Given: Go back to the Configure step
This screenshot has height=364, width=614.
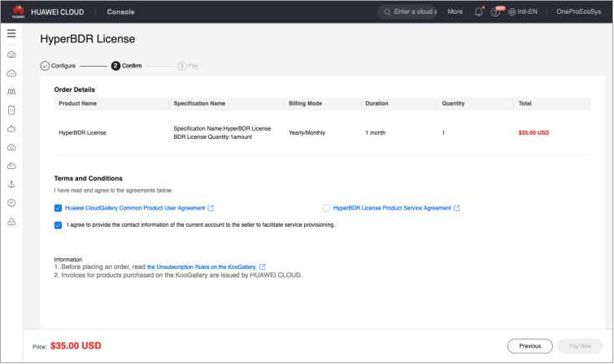Looking at the screenshot, I should [58, 66].
